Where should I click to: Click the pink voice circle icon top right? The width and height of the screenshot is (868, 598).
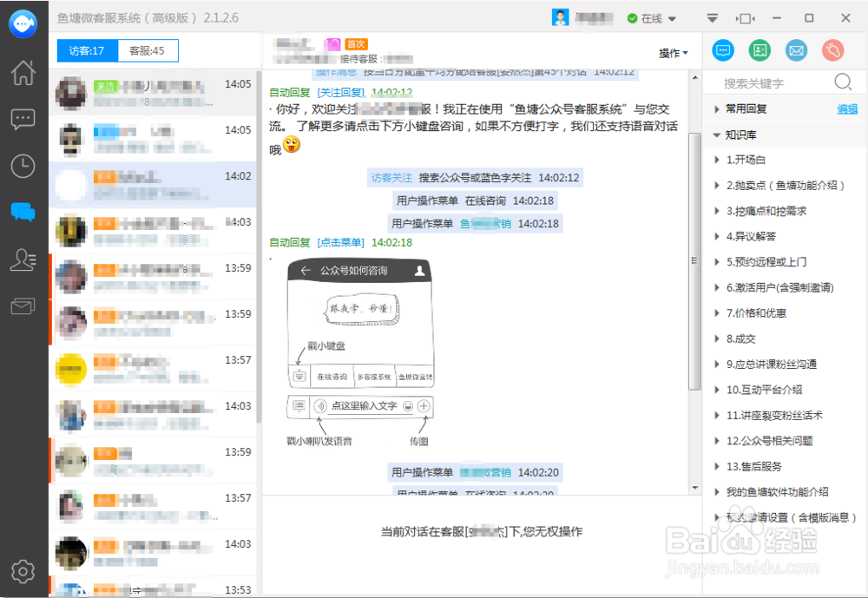pos(832,50)
